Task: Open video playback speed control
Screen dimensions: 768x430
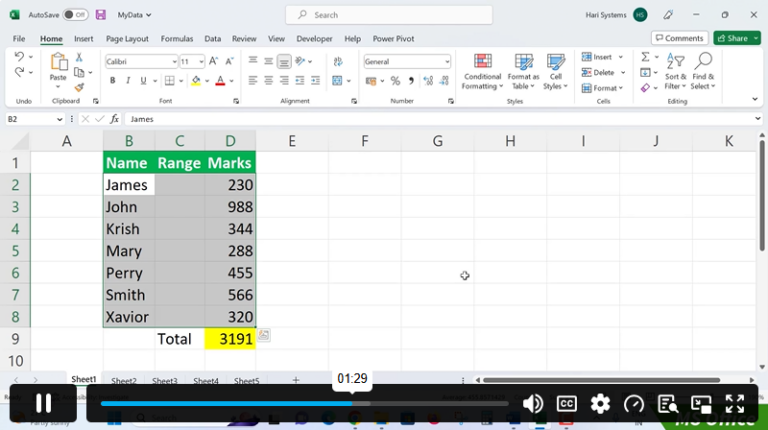Action: pos(634,404)
